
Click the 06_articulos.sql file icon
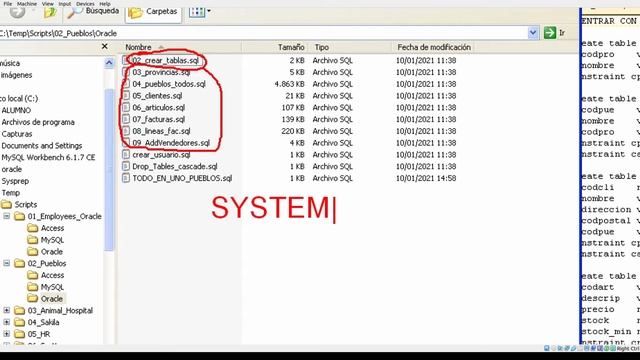click(x=126, y=108)
